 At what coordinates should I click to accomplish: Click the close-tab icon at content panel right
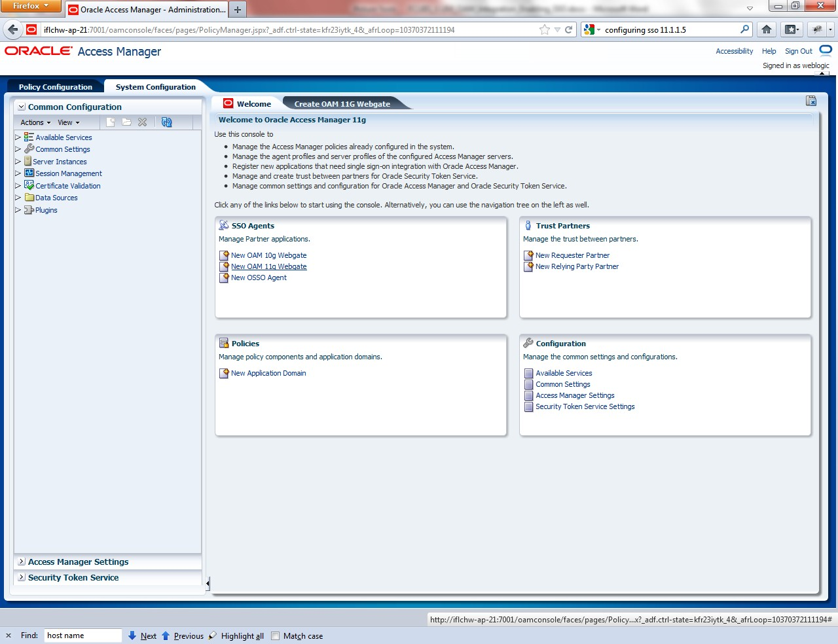811,101
